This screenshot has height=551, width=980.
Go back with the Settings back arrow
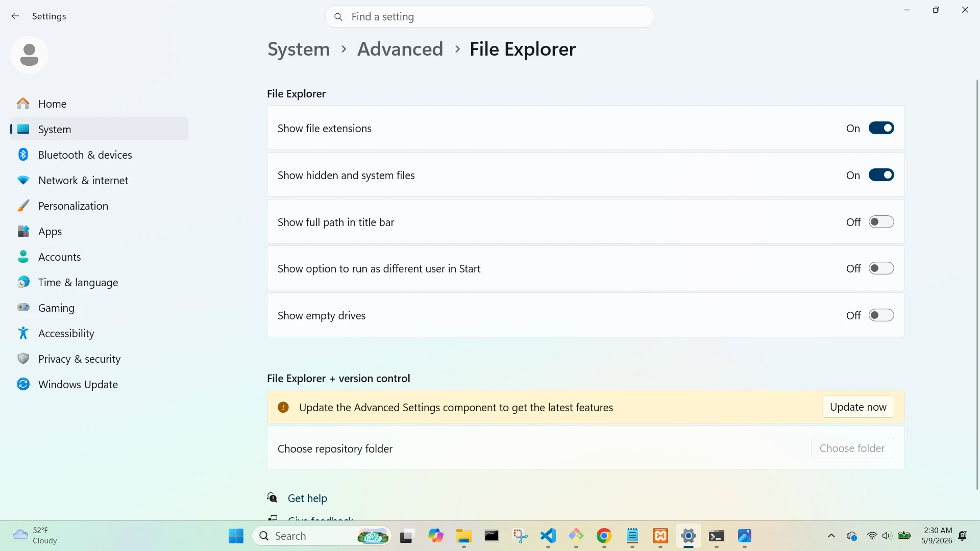click(15, 16)
